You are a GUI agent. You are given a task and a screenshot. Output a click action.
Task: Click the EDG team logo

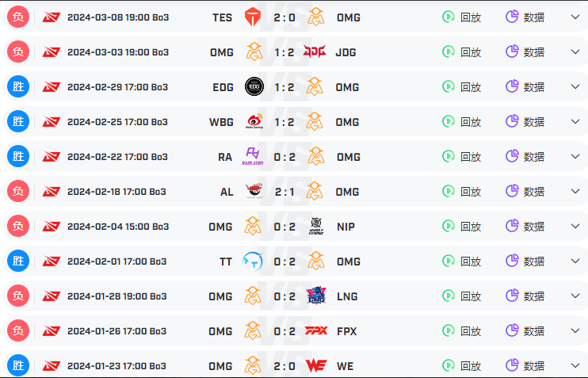(x=254, y=86)
